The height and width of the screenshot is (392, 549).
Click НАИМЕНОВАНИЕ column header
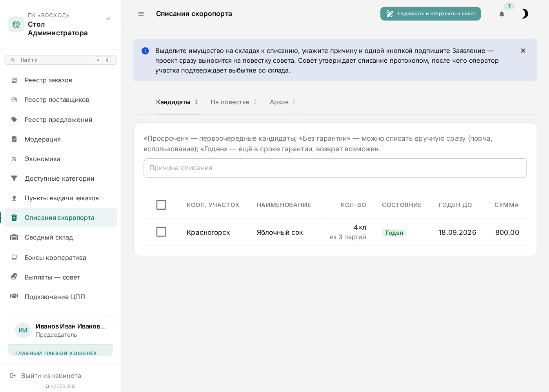(284, 205)
